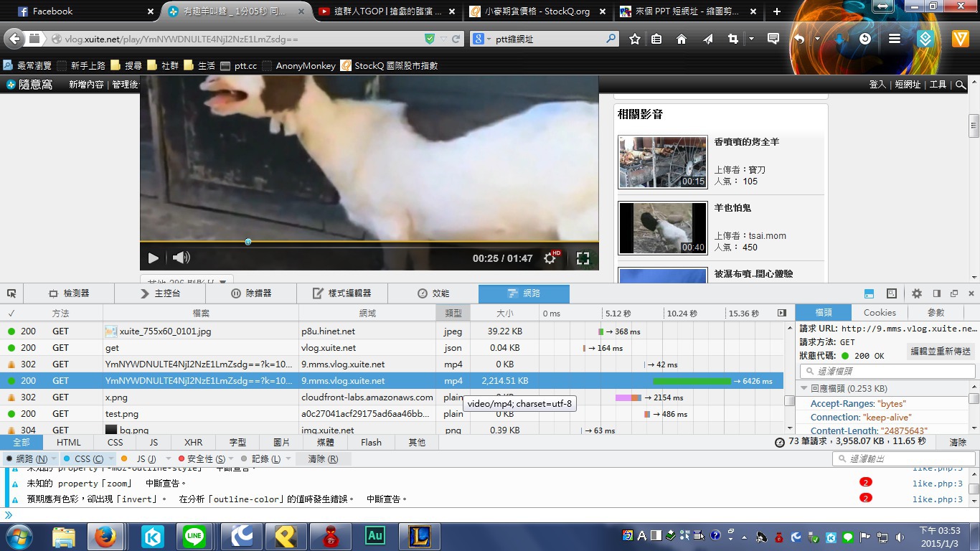980x551 pixels.
Task: Click the crop screenshot tool icon
Action: click(x=732, y=39)
